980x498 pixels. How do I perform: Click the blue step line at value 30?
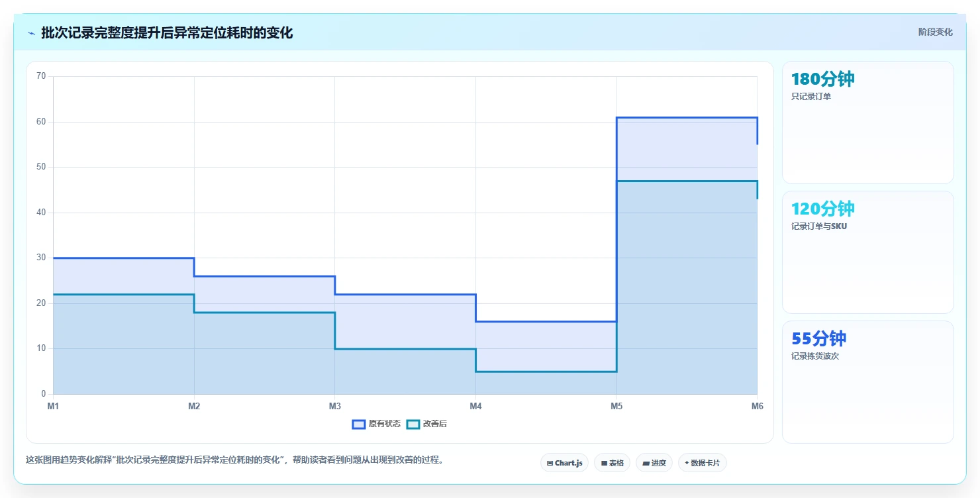pos(123,258)
